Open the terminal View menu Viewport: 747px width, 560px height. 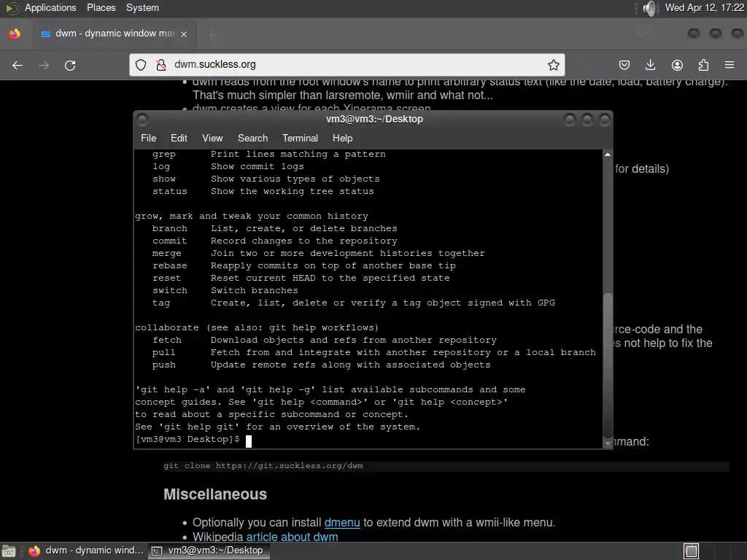212,138
